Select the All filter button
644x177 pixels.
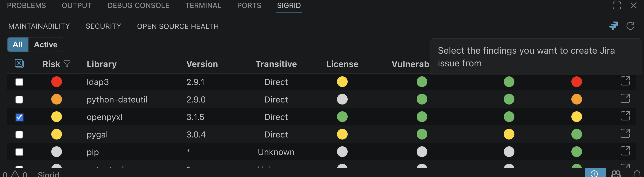(x=17, y=45)
